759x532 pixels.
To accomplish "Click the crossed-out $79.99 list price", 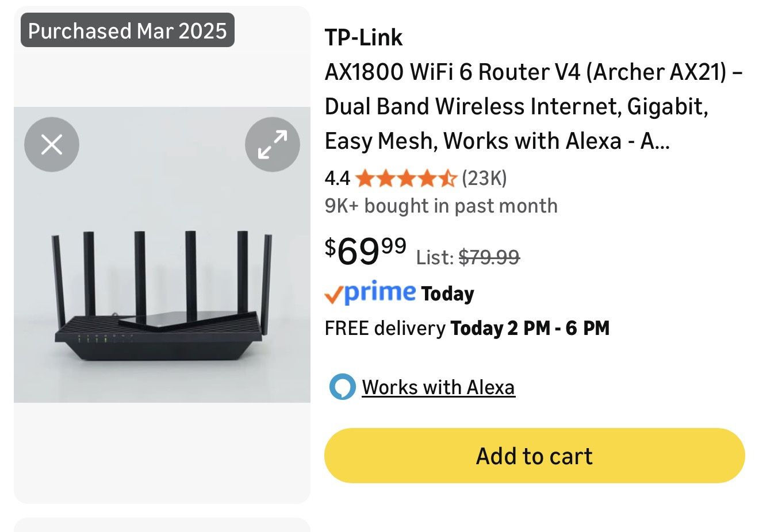I will tap(489, 257).
